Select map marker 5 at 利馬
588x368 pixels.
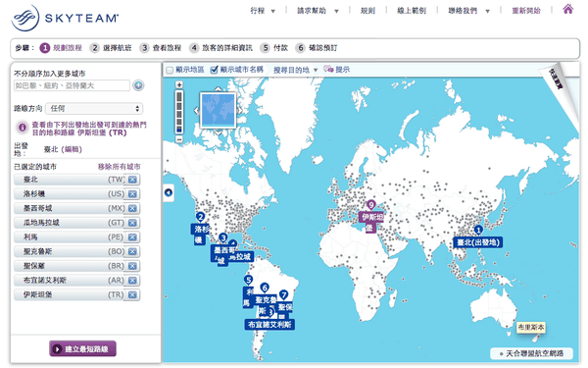tap(248, 280)
